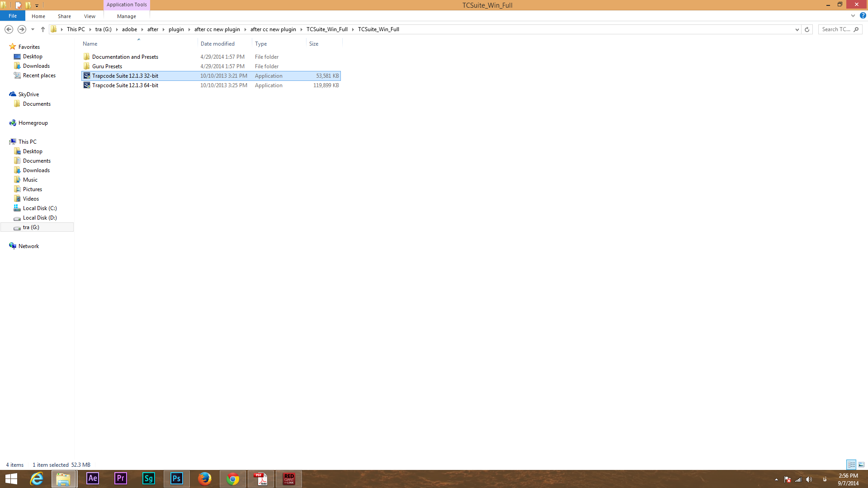
Task: Expand the SkyDrive tree item
Action: pyautogui.click(x=5, y=94)
